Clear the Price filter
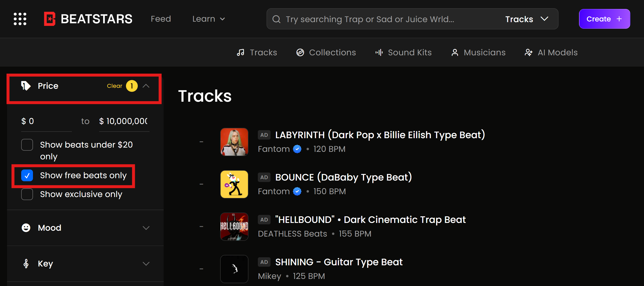 114,86
